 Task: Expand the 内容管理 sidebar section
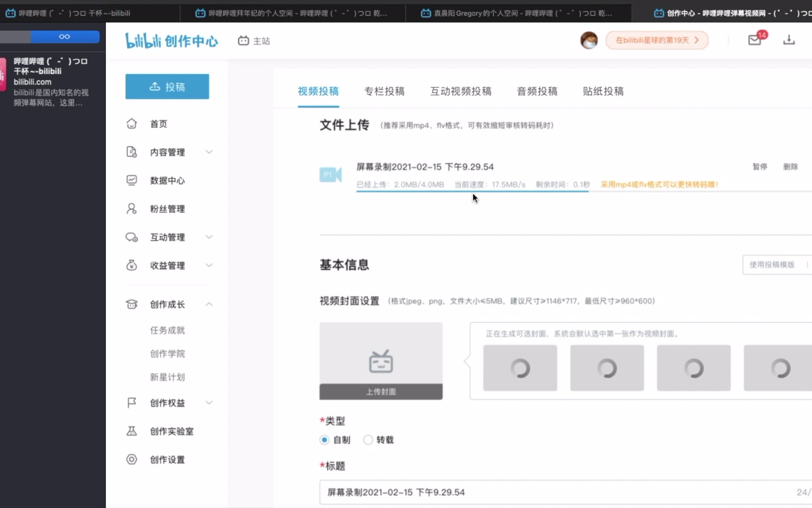coord(209,152)
